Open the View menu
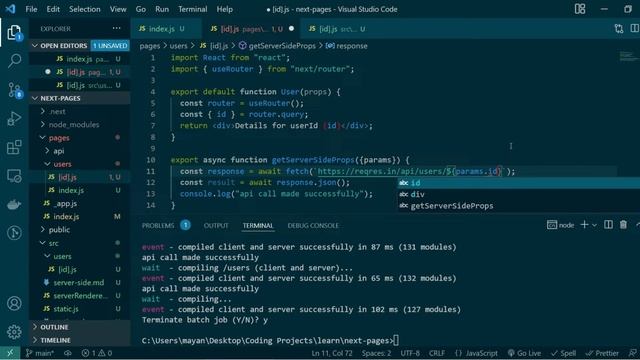Viewport: 640px width, 360px height. pos(118,9)
